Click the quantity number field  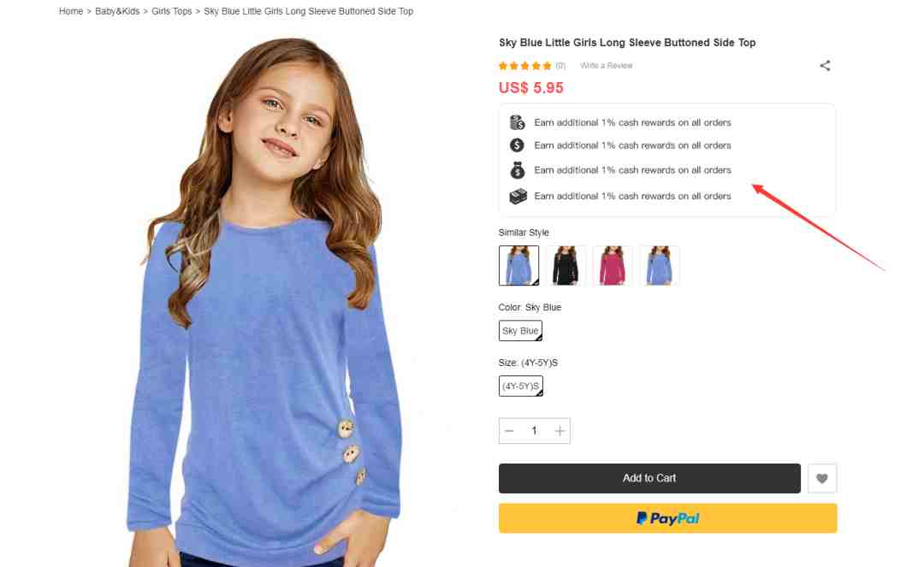click(535, 431)
